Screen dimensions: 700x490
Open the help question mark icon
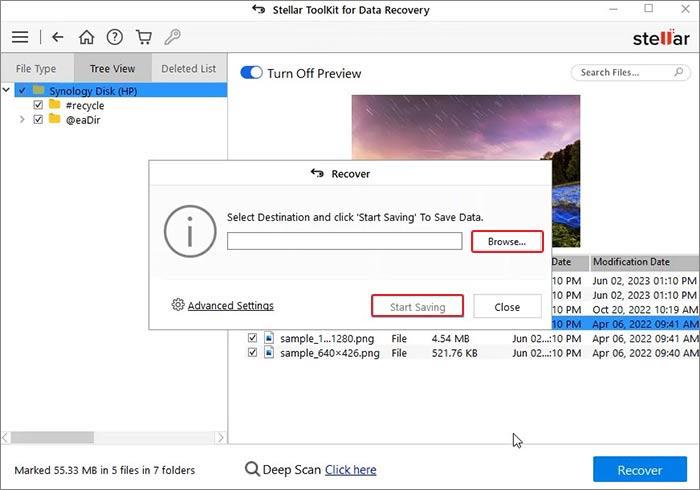coord(115,37)
